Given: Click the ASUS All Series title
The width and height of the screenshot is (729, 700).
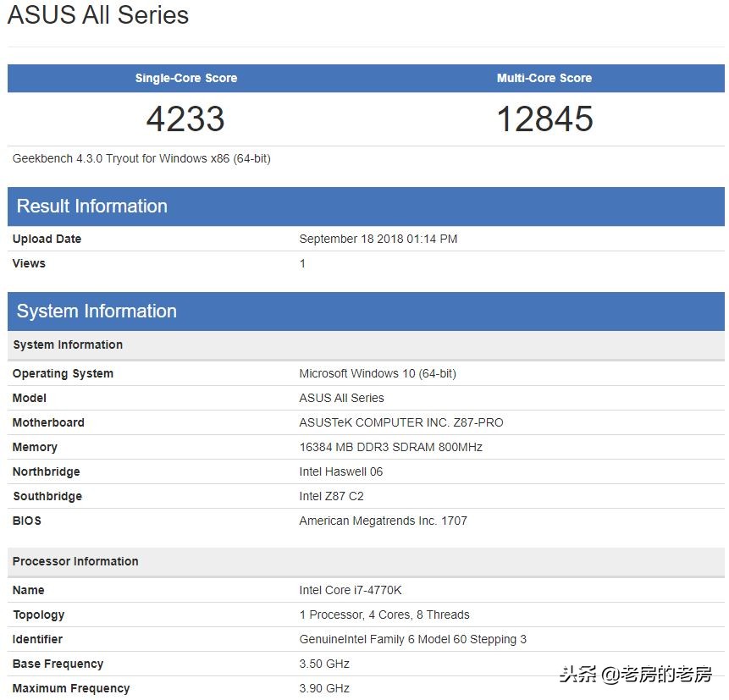Looking at the screenshot, I should pyautogui.click(x=97, y=15).
